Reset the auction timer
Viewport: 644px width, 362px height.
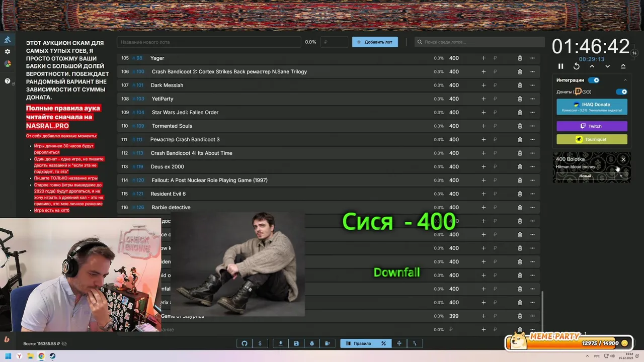pyautogui.click(x=577, y=66)
